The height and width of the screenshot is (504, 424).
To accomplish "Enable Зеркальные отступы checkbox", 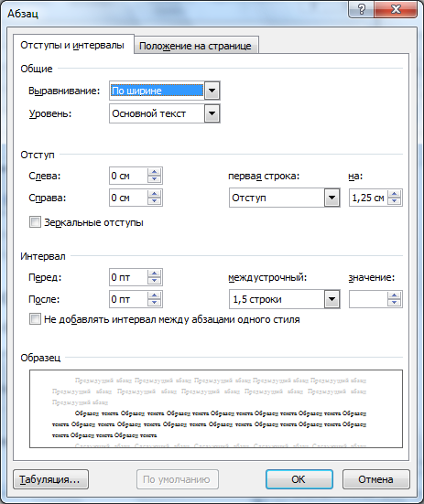I will coord(35,222).
